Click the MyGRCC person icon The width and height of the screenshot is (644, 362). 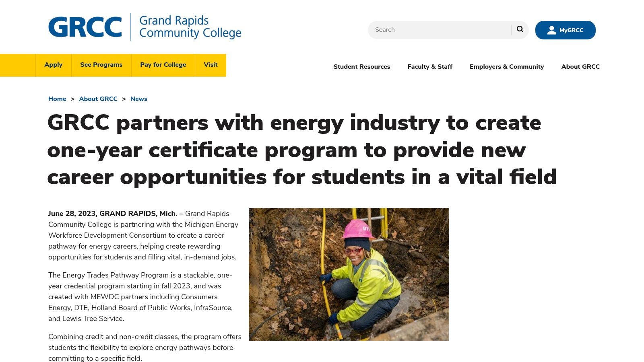[551, 30]
